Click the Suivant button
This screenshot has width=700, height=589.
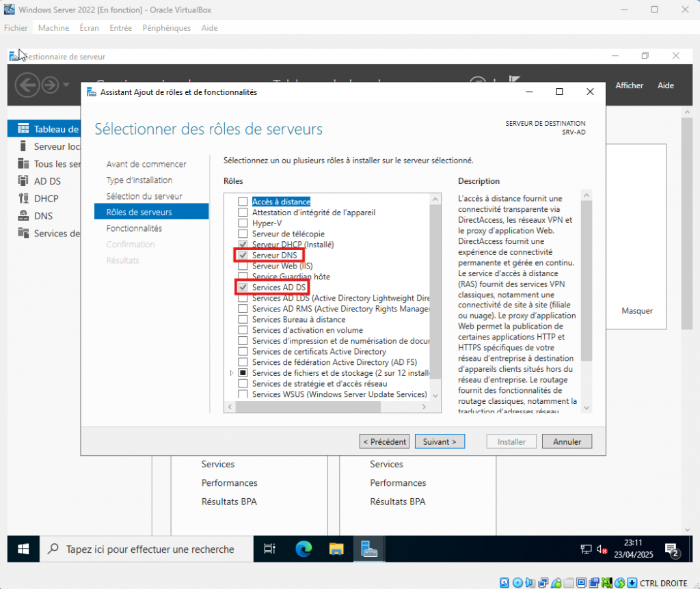440,441
